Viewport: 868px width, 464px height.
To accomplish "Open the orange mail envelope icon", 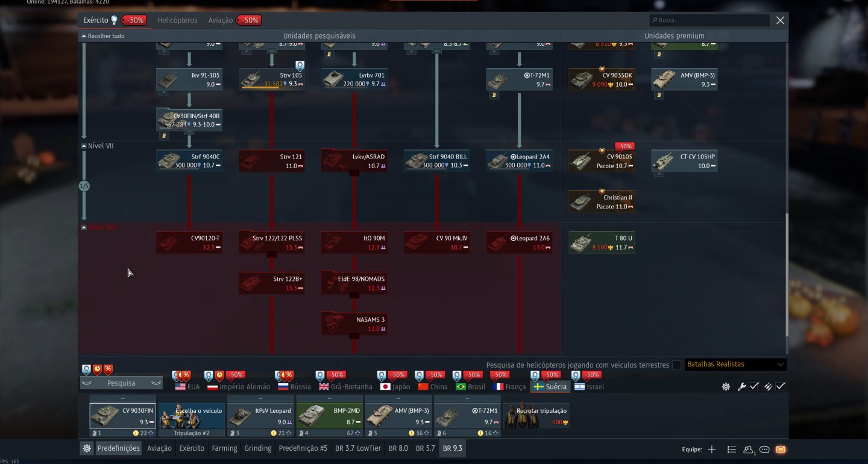I will [x=781, y=450].
